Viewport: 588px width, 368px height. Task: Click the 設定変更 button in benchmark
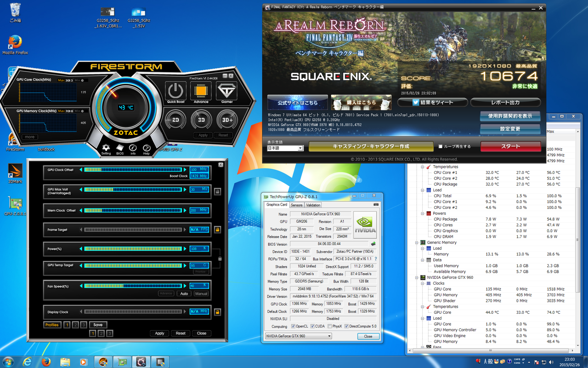coord(510,129)
